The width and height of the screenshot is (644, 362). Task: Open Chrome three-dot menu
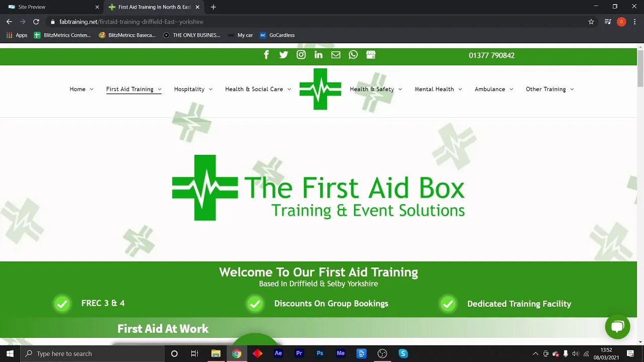click(634, 22)
